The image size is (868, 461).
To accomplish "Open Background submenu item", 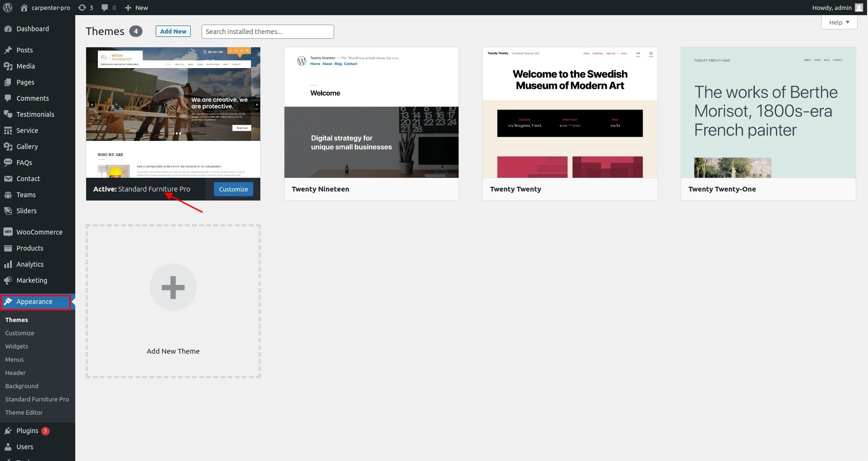I will coord(22,386).
